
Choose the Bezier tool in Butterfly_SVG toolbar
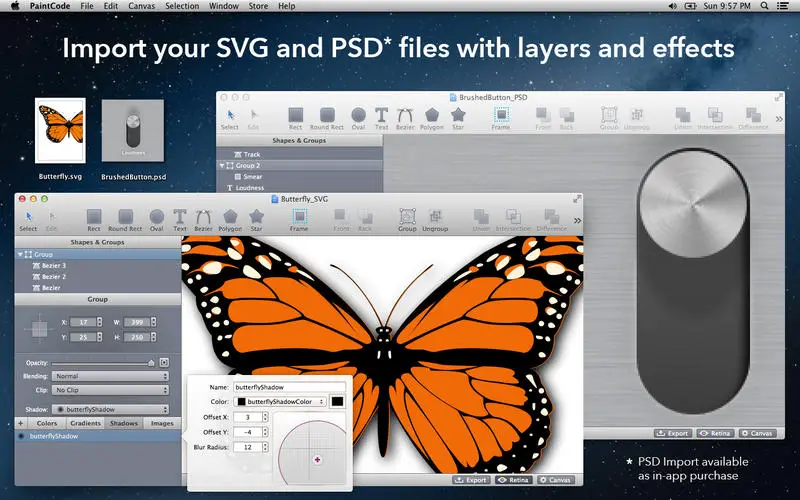[204, 220]
